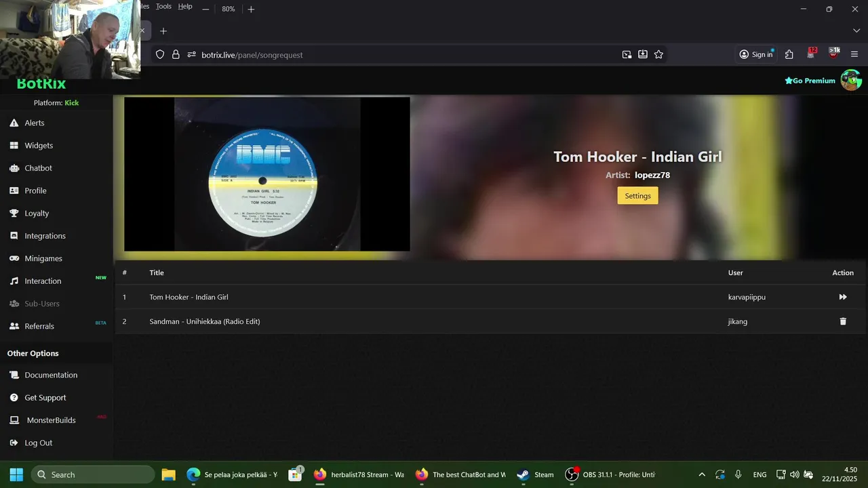The image size is (868, 488).
Task: Click the taskbar Search box
Action: (93, 474)
